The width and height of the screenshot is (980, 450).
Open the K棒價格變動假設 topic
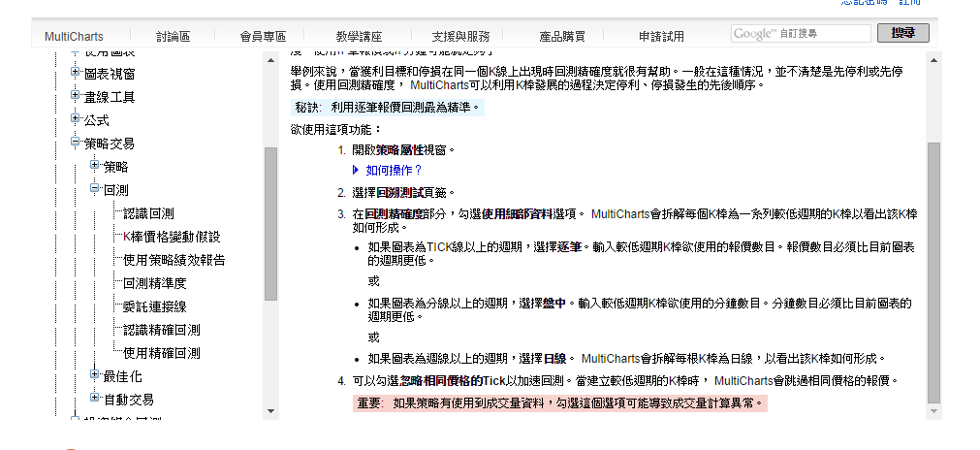click(x=172, y=237)
